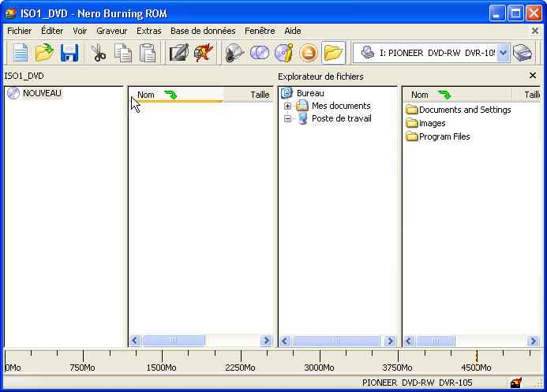
Task: Save compilation with floppy disk icon
Action: click(69, 53)
